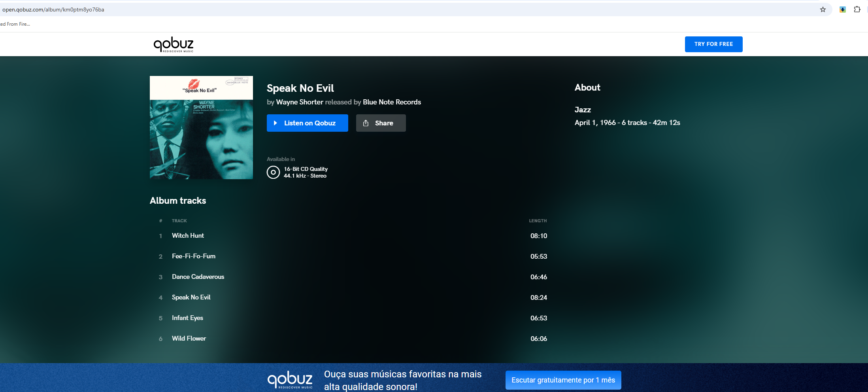Click the Available in label

click(x=281, y=159)
